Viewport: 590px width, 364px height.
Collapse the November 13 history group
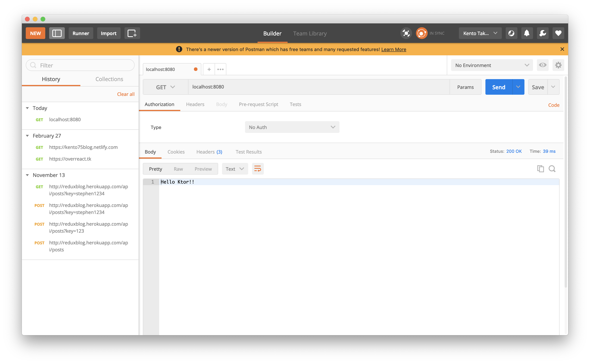28,175
